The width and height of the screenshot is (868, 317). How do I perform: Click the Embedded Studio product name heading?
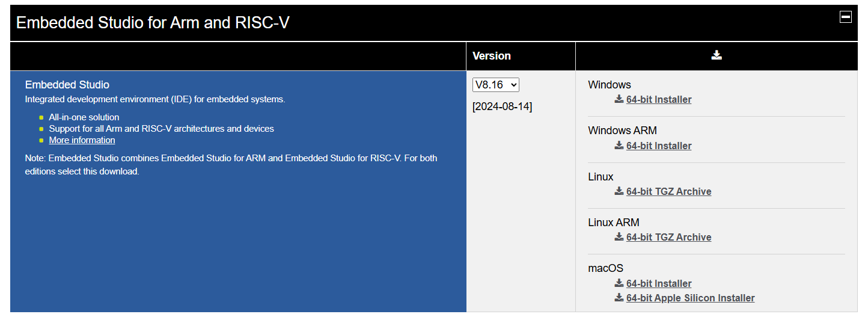tap(67, 85)
